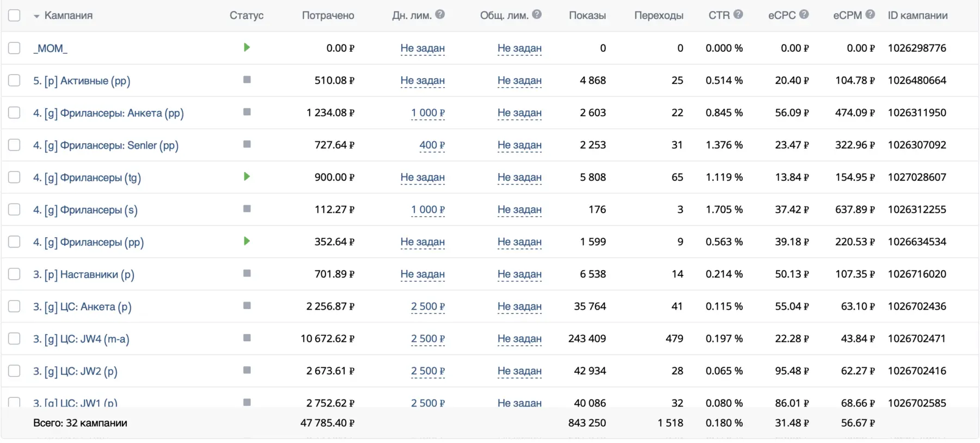Viewport: 980px width, 443px height.
Task: Click the play status icon for Фрилансеры (tg)
Action: (247, 176)
